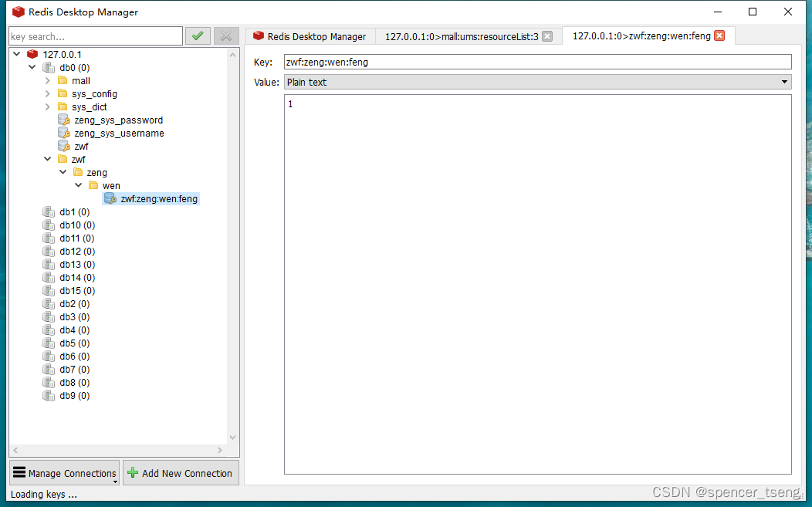Click Add New Connection
This screenshot has width=812, height=507.
[x=181, y=473]
